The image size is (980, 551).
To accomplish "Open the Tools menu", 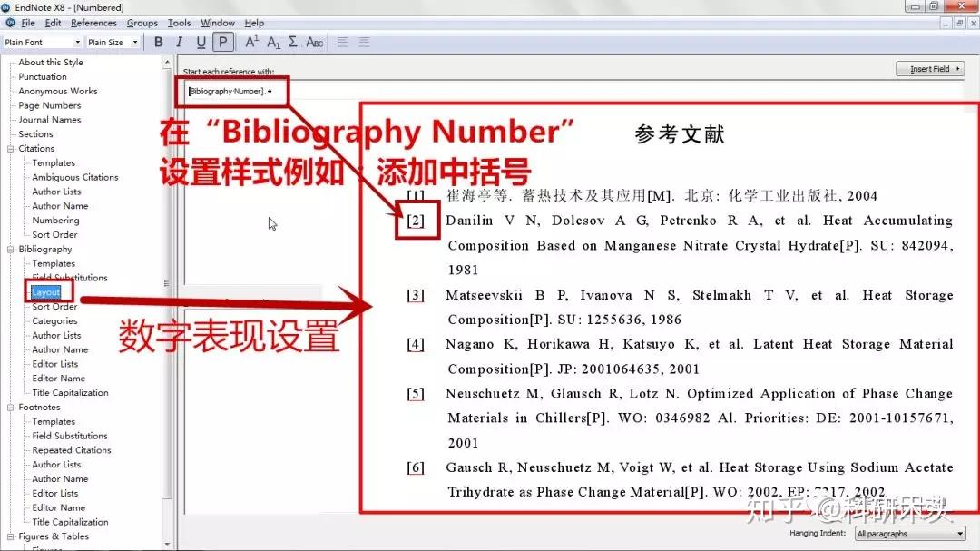I will [179, 23].
